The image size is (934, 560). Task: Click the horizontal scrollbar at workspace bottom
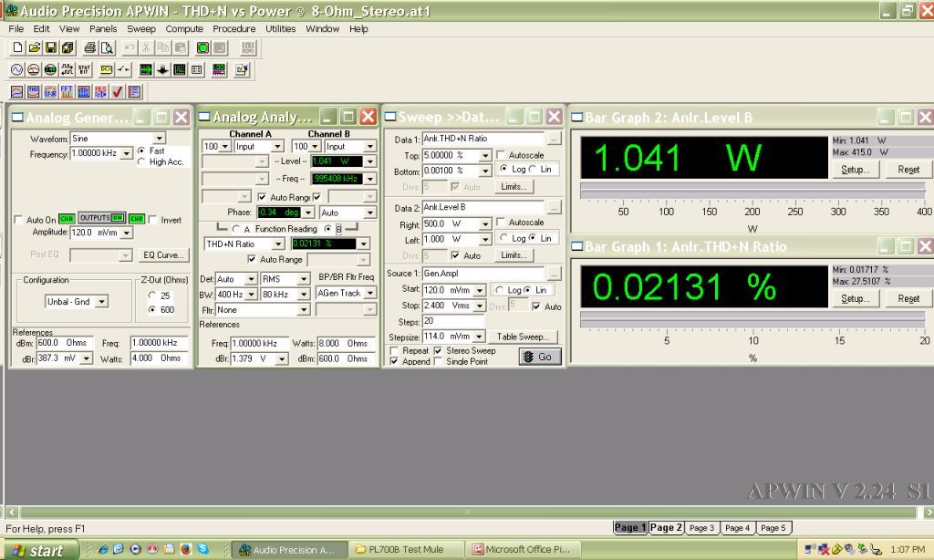pos(468,512)
